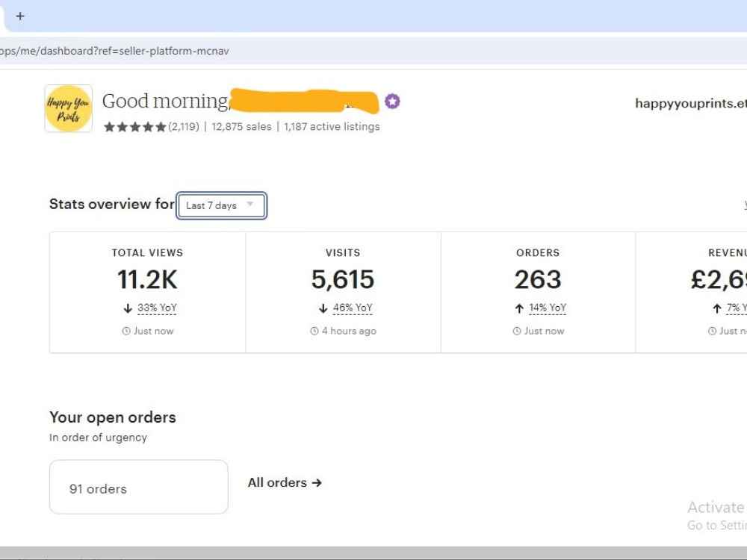Screen dimensions: 747x560
Task: Click the 12,875 sales text
Action: [x=241, y=127]
